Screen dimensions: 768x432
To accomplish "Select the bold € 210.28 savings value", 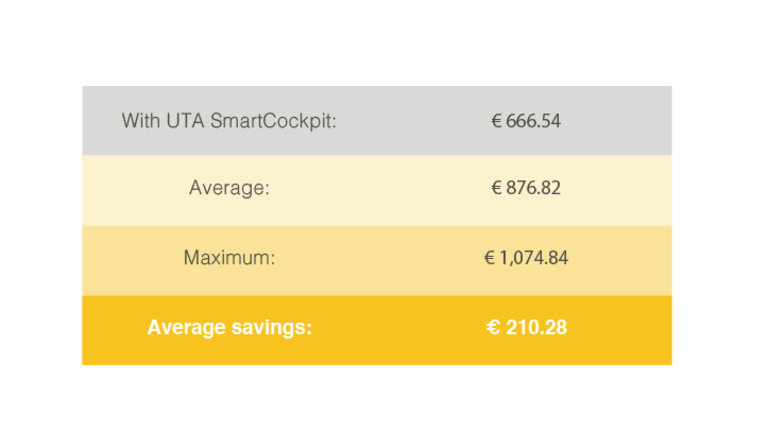I will (x=526, y=327).
